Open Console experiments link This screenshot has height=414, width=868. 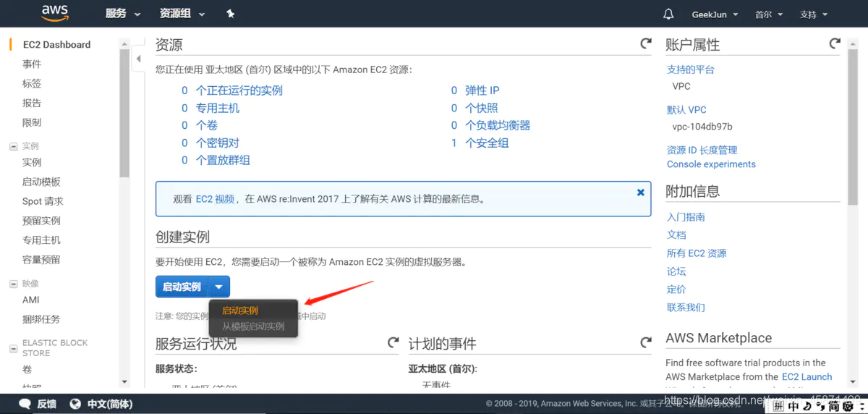[711, 164]
